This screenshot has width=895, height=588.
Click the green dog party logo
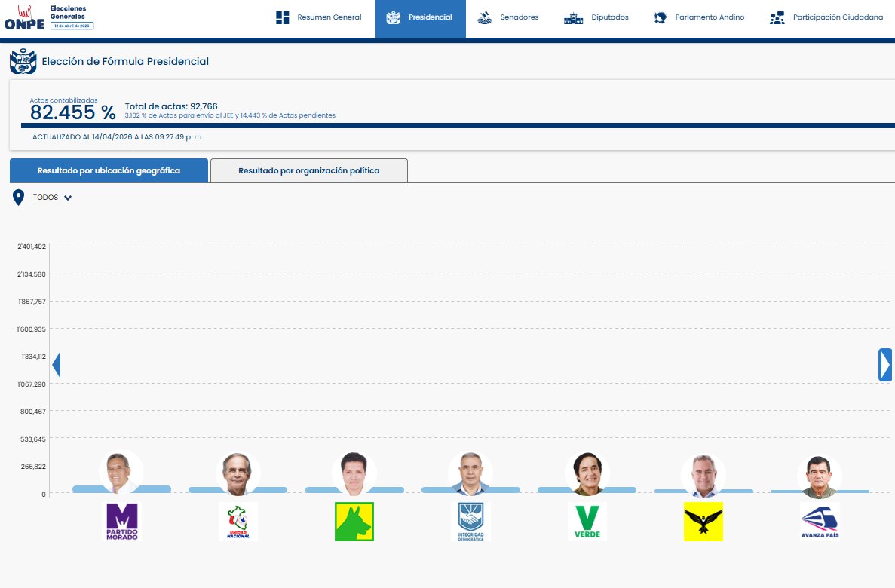click(354, 522)
